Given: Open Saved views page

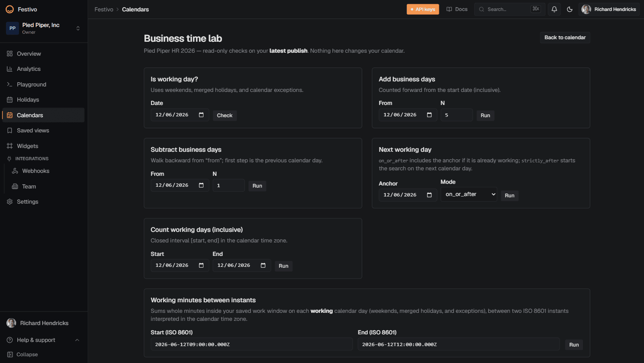Looking at the screenshot, I should (x=44, y=130).
